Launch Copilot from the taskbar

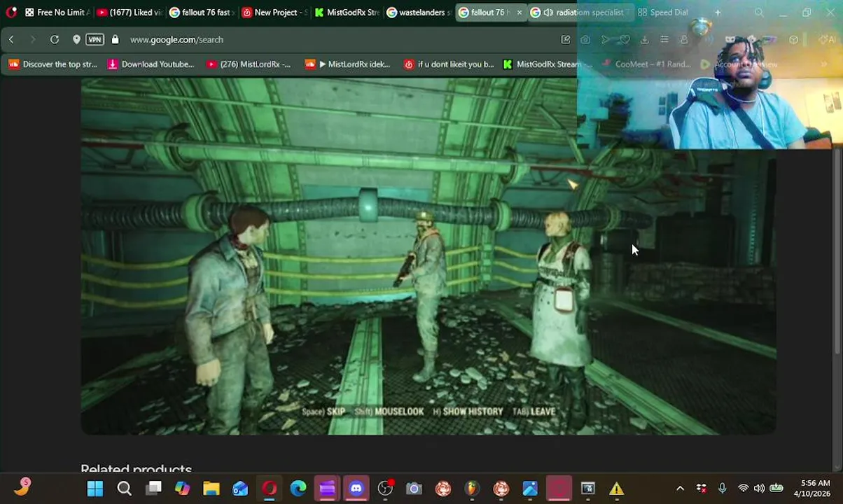click(x=182, y=489)
